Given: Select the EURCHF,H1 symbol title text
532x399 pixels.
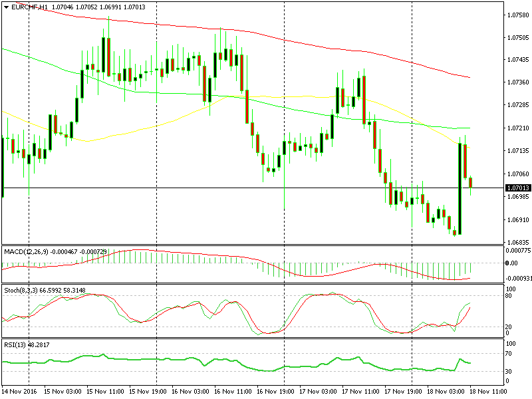Looking at the screenshot, I should click(x=29, y=7).
